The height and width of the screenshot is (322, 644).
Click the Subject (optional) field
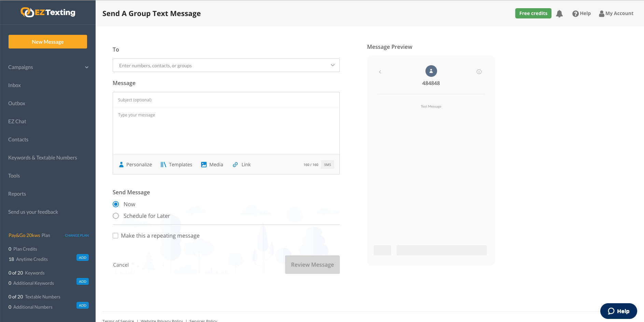coord(226,100)
